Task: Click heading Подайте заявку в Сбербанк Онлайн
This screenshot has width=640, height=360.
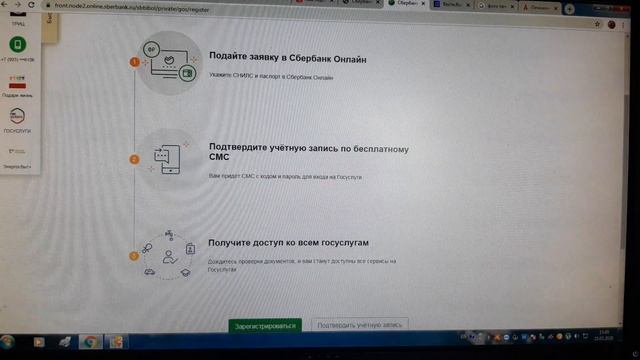Action: pos(288,58)
